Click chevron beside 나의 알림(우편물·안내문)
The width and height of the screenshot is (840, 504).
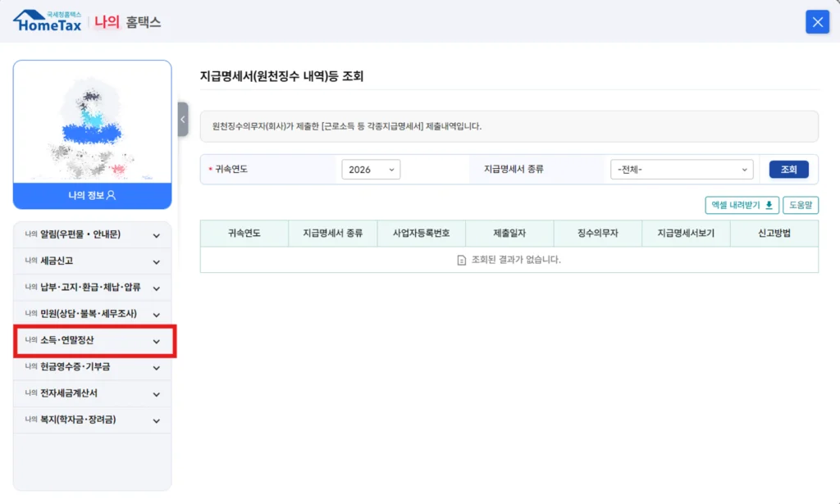click(x=157, y=236)
